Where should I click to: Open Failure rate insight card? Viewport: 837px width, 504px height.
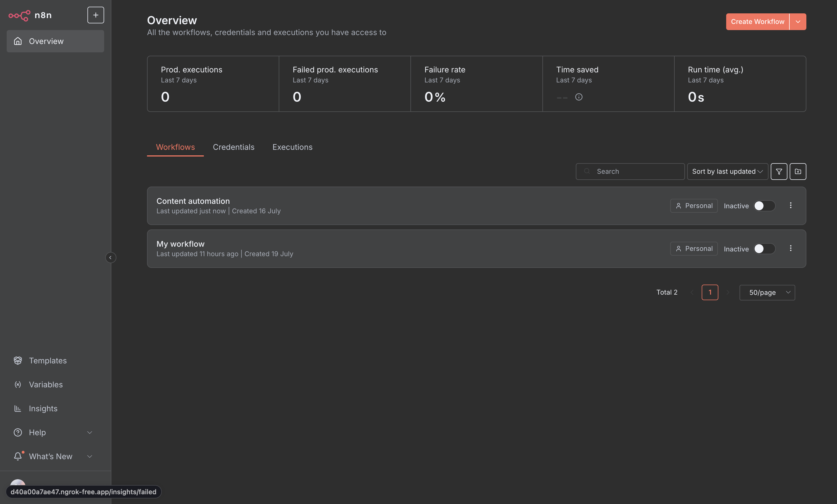click(x=477, y=84)
